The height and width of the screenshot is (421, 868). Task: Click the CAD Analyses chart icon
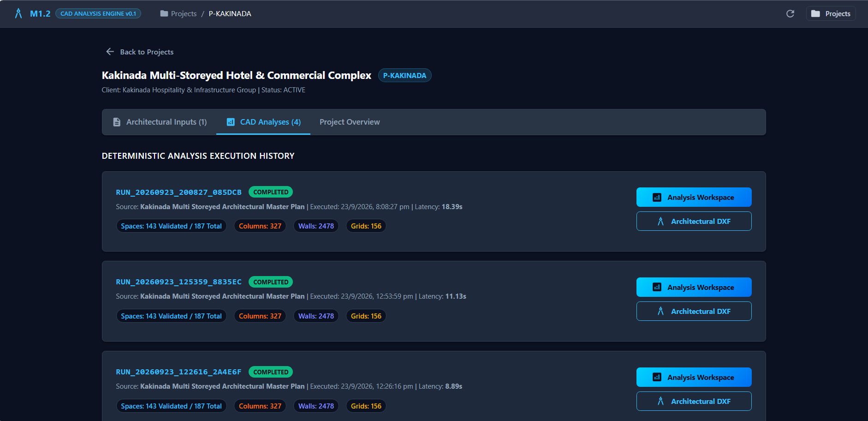(231, 122)
